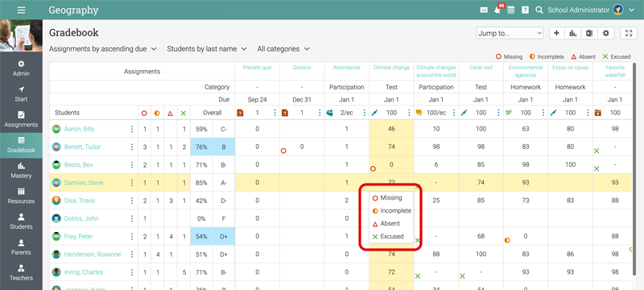The width and height of the screenshot is (644, 290).
Task: Open Assignments in sidebar
Action: [21, 119]
